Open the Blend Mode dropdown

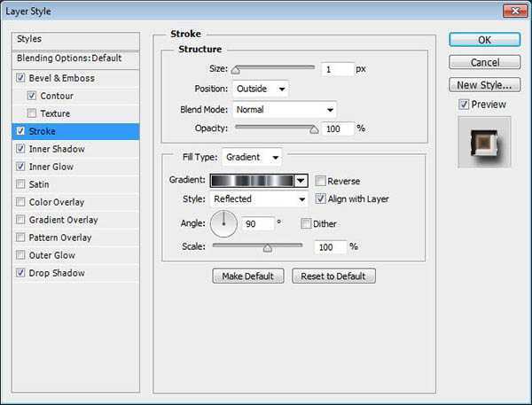(x=285, y=110)
